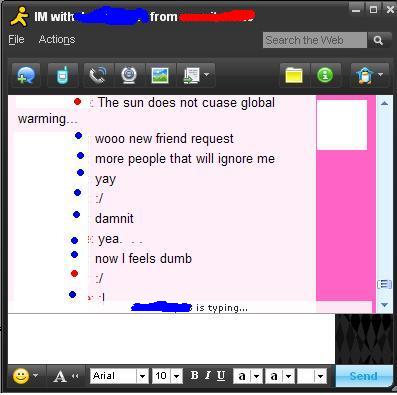Click the Send button

point(364,376)
